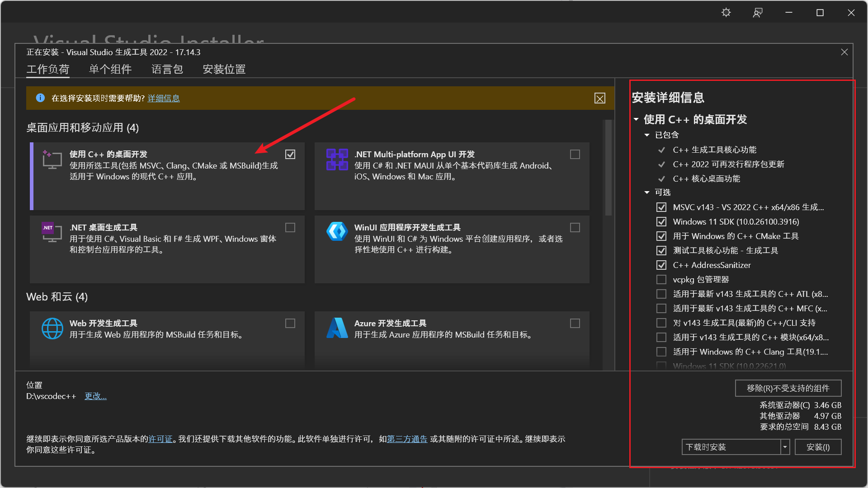This screenshot has height=488, width=868.
Task: Click the Azure 开发生成工具 icon
Action: point(336,328)
